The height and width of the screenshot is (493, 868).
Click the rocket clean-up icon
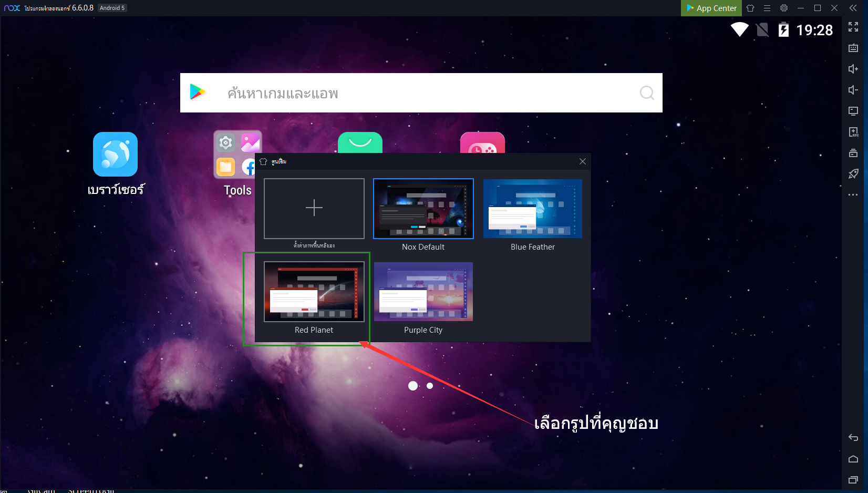pyautogui.click(x=853, y=174)
